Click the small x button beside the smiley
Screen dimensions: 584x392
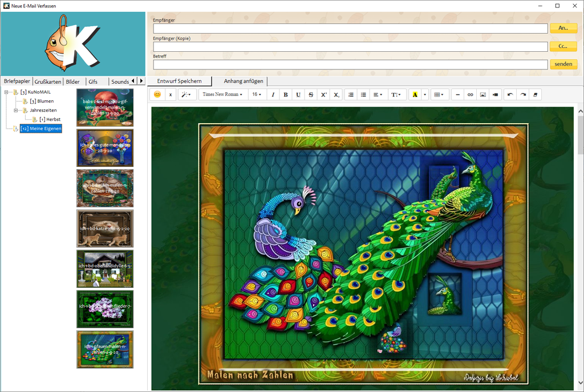click(170, 95)
